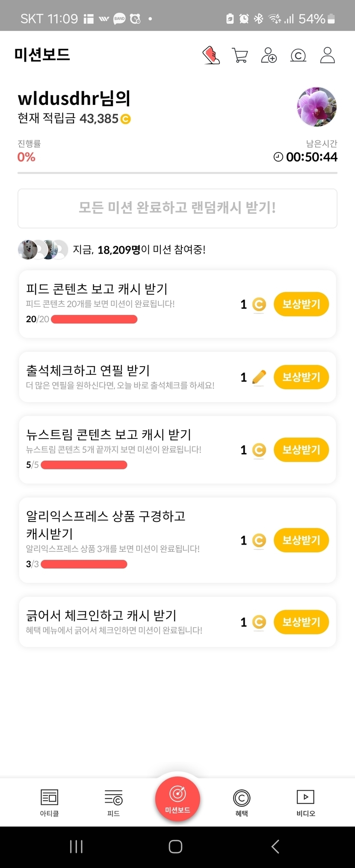Tap the feed mission red progress bar
355x868 pixels.
tap(94, 319)
